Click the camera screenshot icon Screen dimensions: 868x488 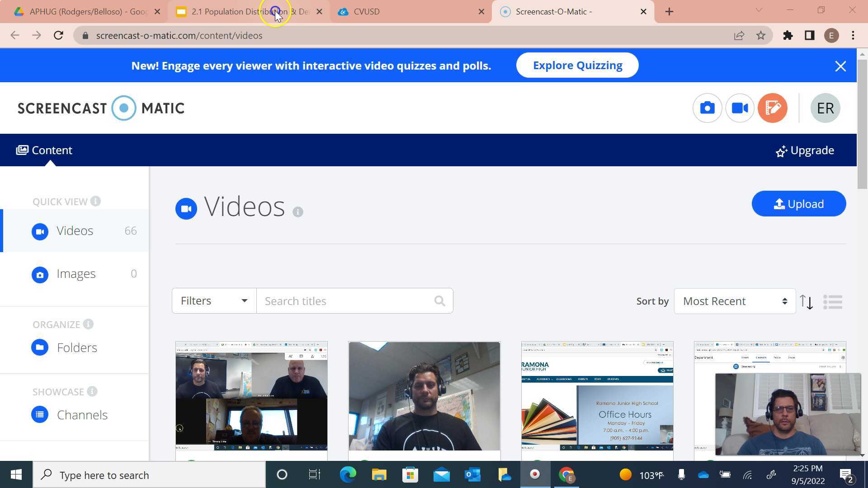707,108
